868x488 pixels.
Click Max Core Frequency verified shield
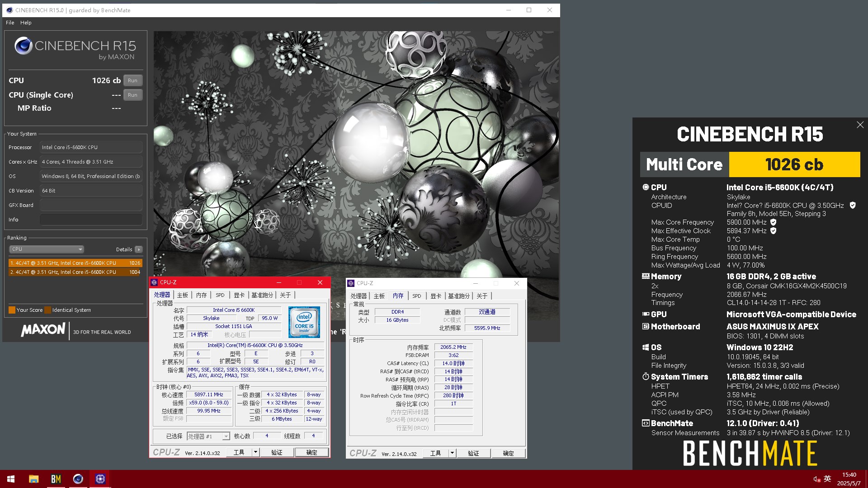(x=773, y=222)
